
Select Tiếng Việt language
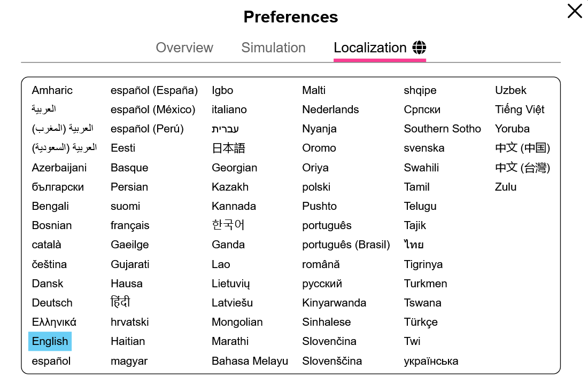[520, 109]
